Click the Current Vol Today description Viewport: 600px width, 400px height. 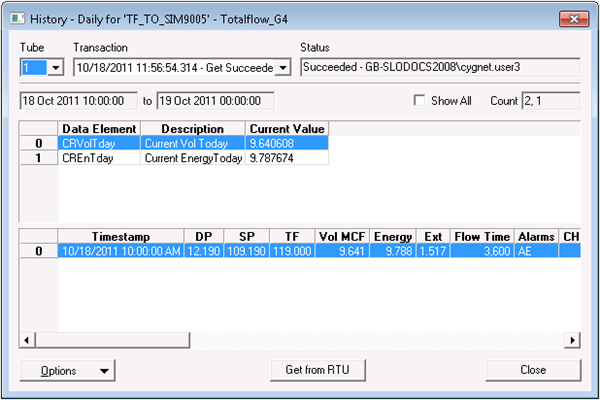tap(192, 143)
